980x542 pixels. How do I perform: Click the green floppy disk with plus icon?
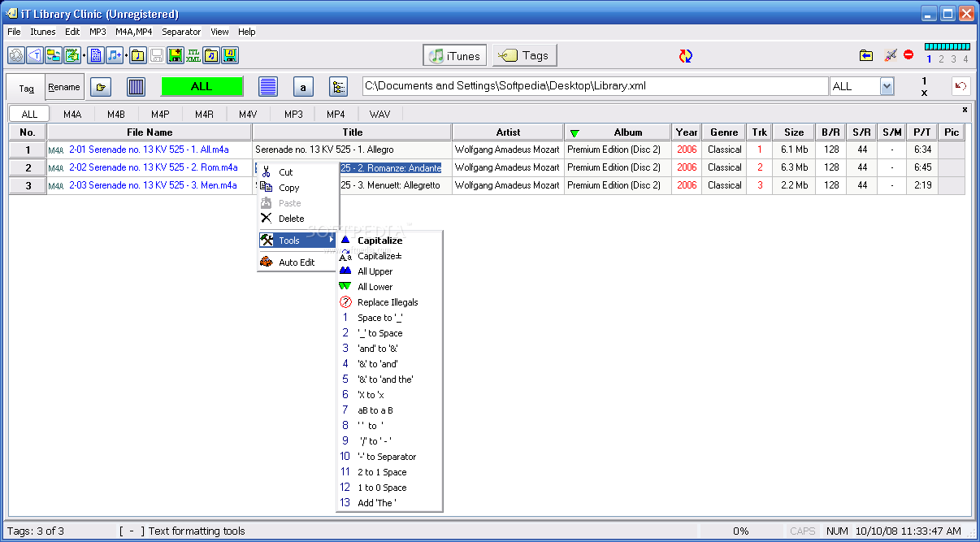click(175, 55)
